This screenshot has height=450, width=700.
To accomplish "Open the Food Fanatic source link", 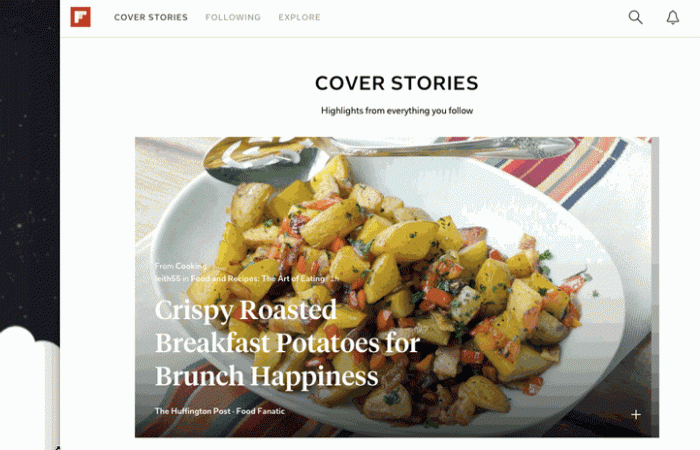I will click(260, 411).
